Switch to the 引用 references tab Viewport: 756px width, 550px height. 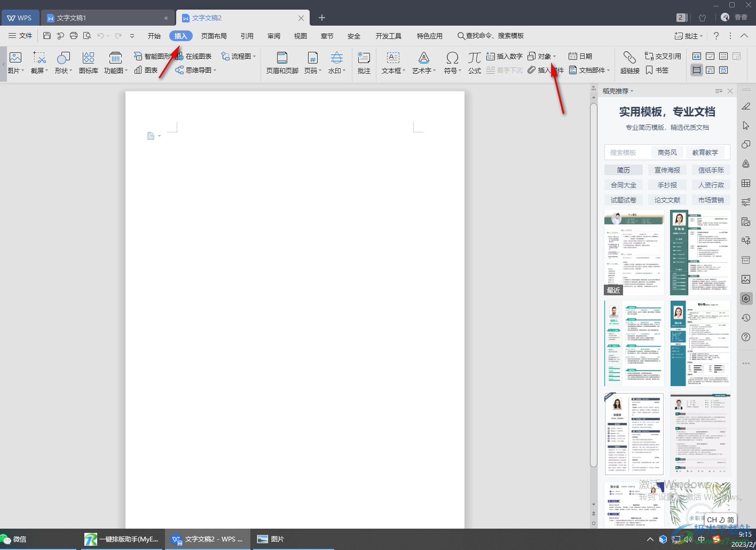[x=247, y=36]
